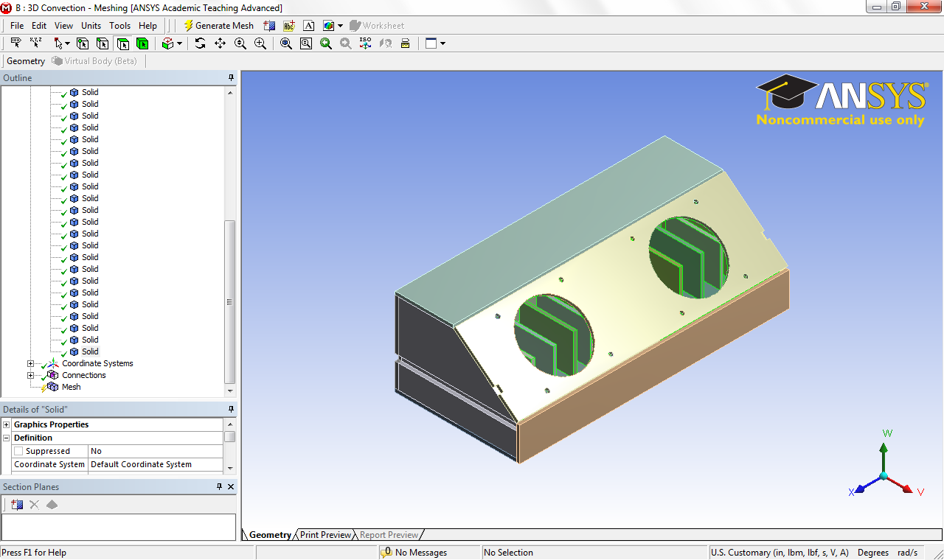Image resolution: width=944 pixels, height=560 pixels.
Task: Collapse the Definition section
Action: (7, 438)
